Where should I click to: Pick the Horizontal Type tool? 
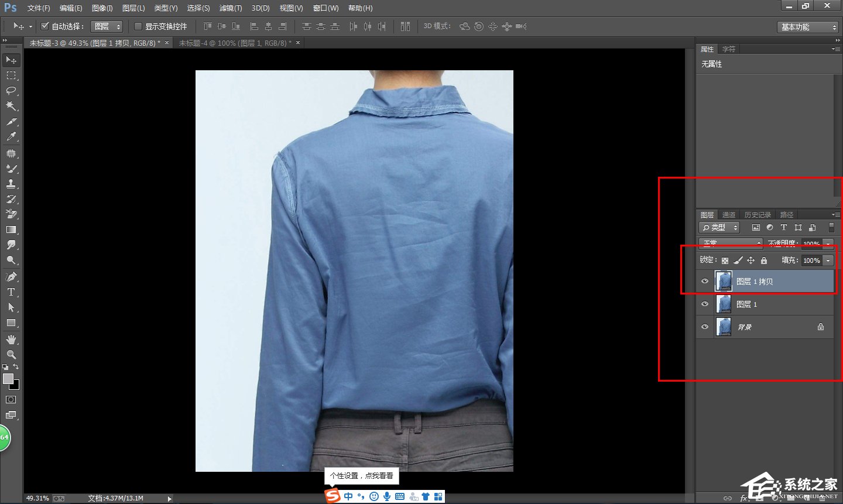(11, 292)
